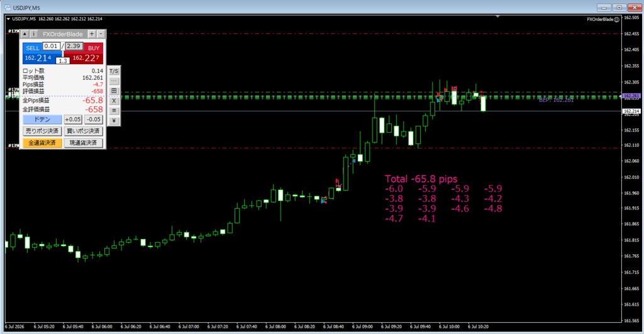Click 売りポジ決済 close-sell-positions button
Screen dimensions: 644x334
coord(42,131)
